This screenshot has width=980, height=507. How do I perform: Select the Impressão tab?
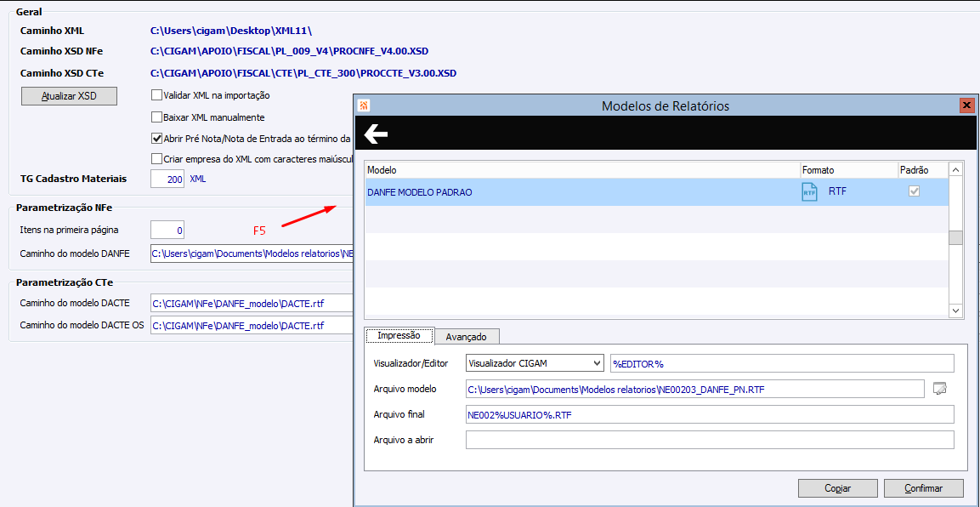click(x=400, y=335)
